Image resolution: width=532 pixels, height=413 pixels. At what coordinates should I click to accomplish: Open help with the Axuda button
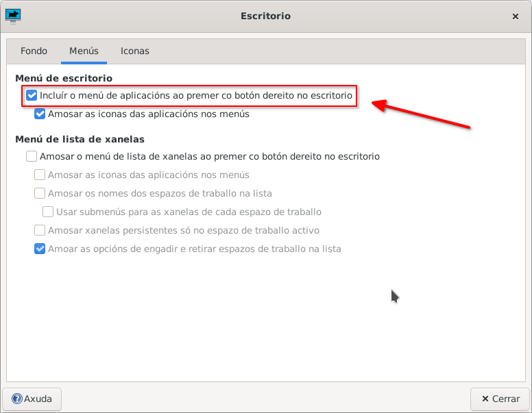click(32, 399)
